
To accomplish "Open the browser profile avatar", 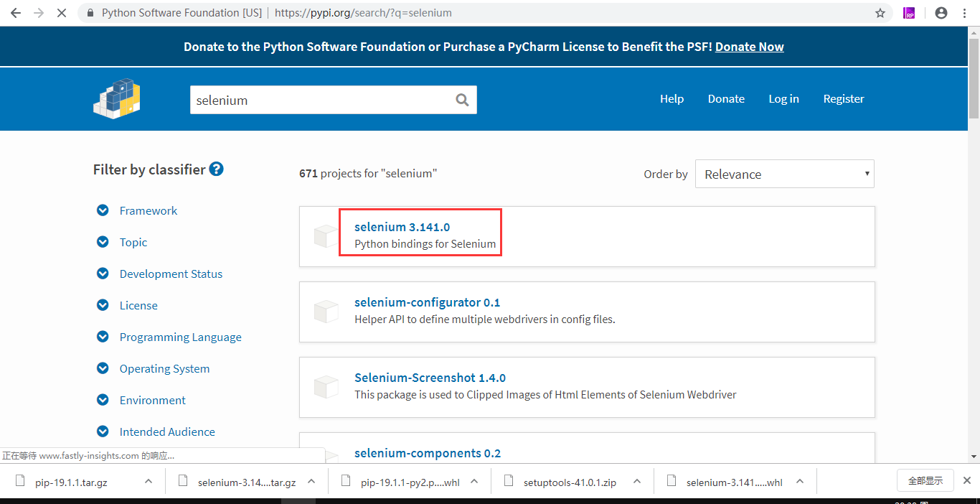I will (940, 12).
